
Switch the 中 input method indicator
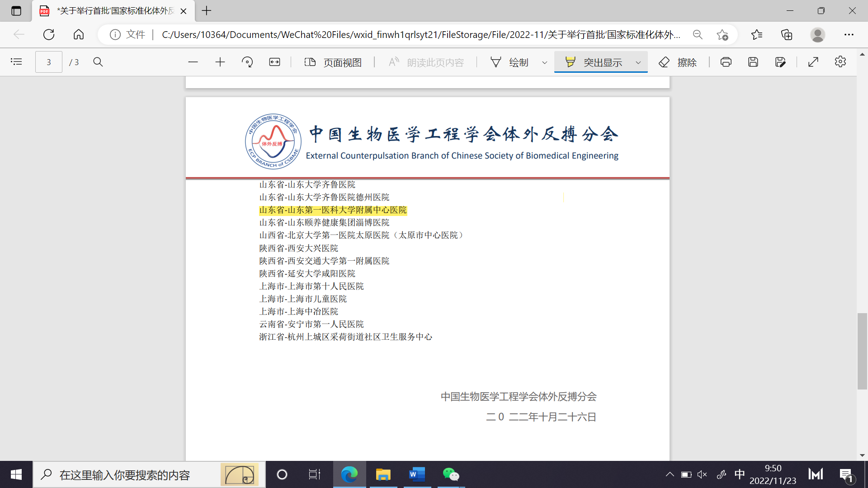tap(740, 474)
